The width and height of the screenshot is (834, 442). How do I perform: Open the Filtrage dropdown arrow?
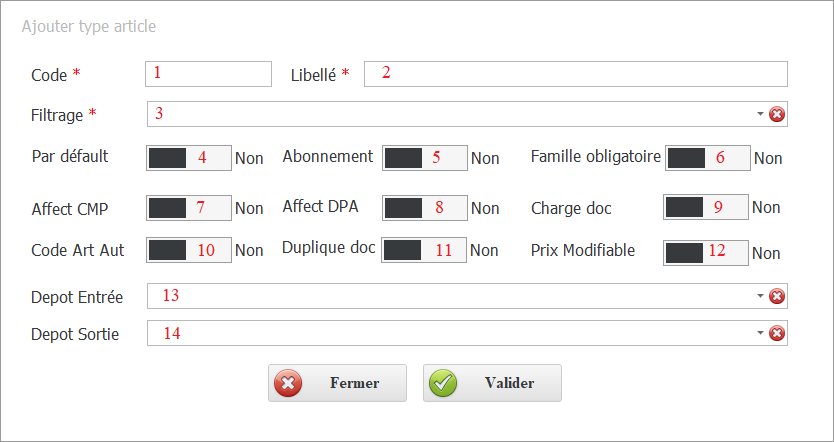tap(760, 114)
